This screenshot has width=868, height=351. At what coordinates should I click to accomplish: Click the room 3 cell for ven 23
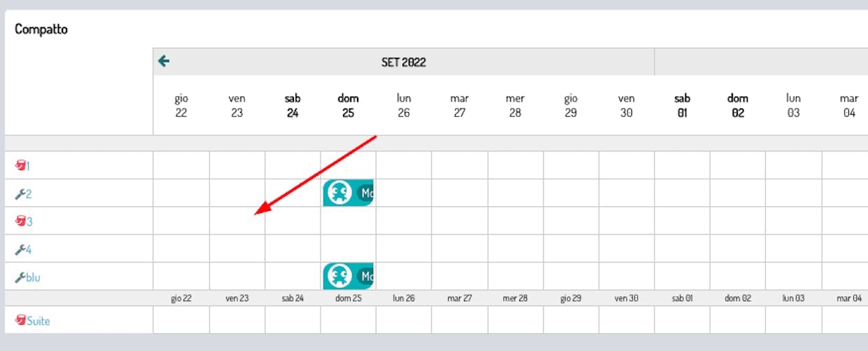coord(237,221)
